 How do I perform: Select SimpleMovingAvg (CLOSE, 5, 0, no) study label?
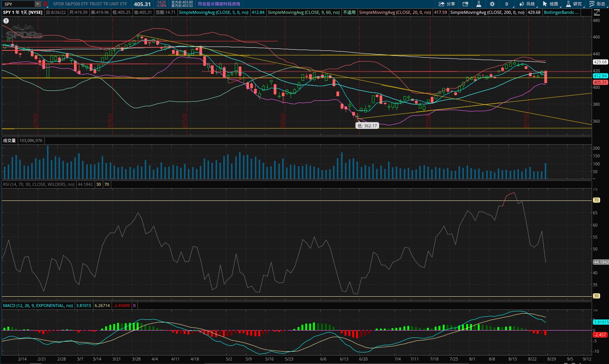214,12
